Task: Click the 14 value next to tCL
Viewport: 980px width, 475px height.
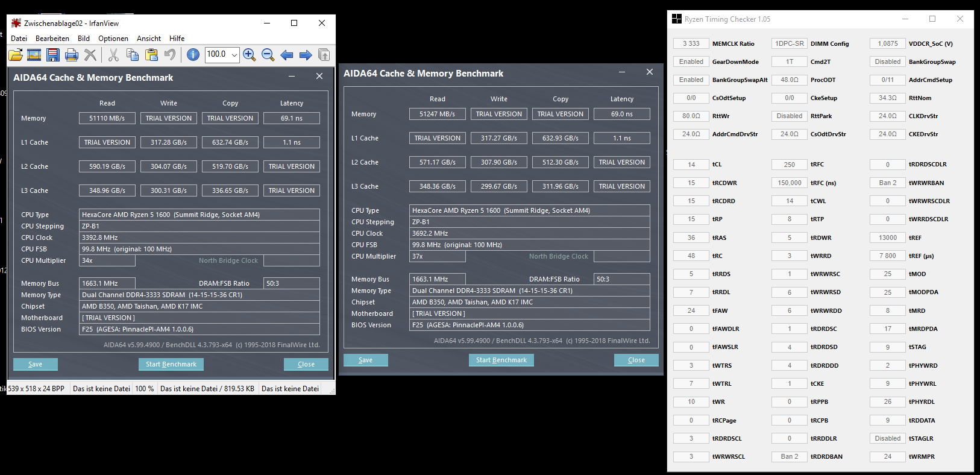Action: pyautogui.click(x=691, y=165)
